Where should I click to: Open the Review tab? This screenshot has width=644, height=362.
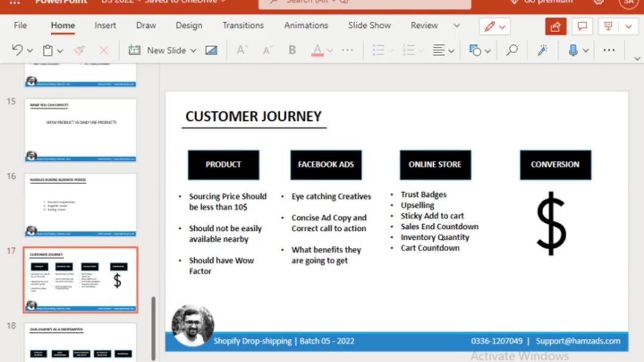[x=424, y=25]
